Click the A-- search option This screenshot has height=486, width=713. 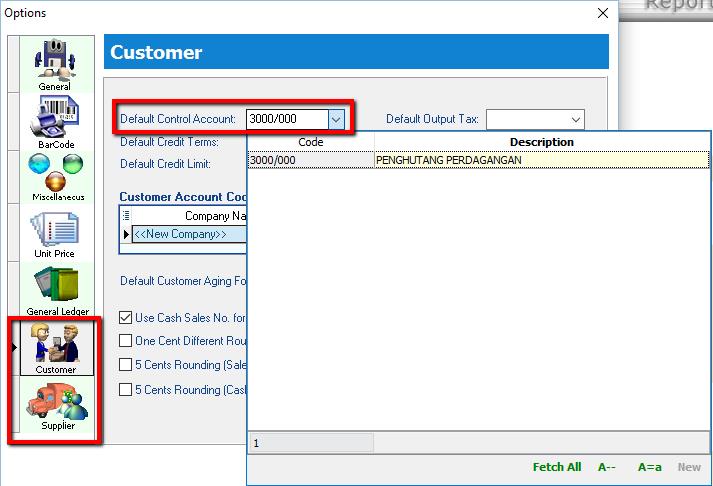click(x=606, y=467)
